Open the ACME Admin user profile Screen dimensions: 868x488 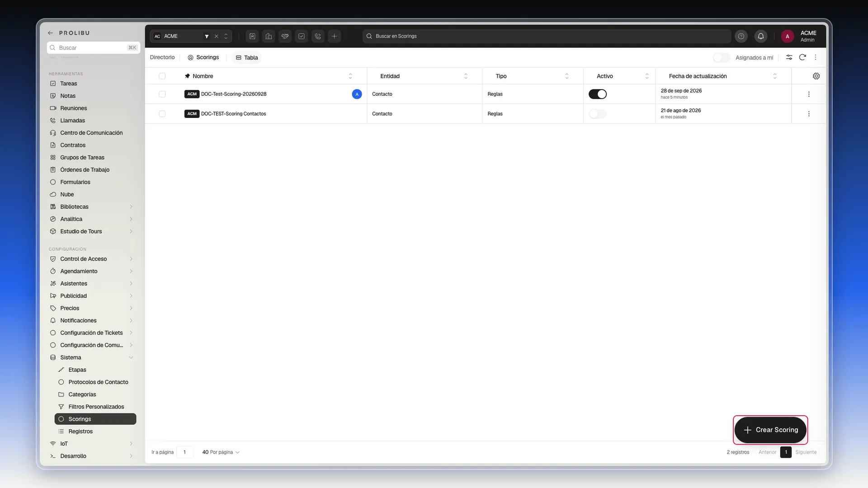click(x=800, y=36)
